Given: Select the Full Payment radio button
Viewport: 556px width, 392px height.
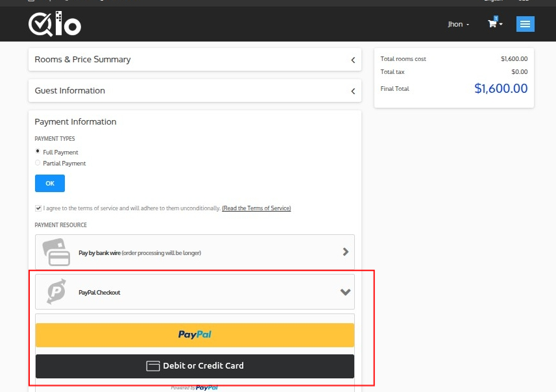Looking at the screenshot, I should pyautogui.click(x=38, y=151).
